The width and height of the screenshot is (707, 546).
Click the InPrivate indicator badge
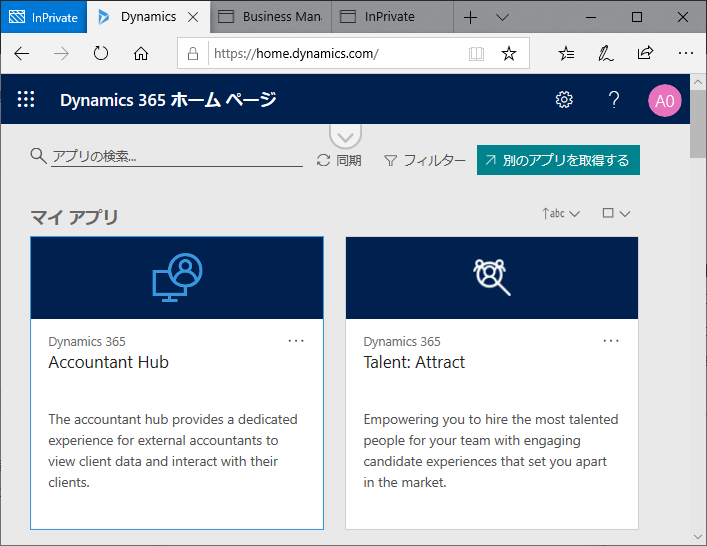point(44,17)
